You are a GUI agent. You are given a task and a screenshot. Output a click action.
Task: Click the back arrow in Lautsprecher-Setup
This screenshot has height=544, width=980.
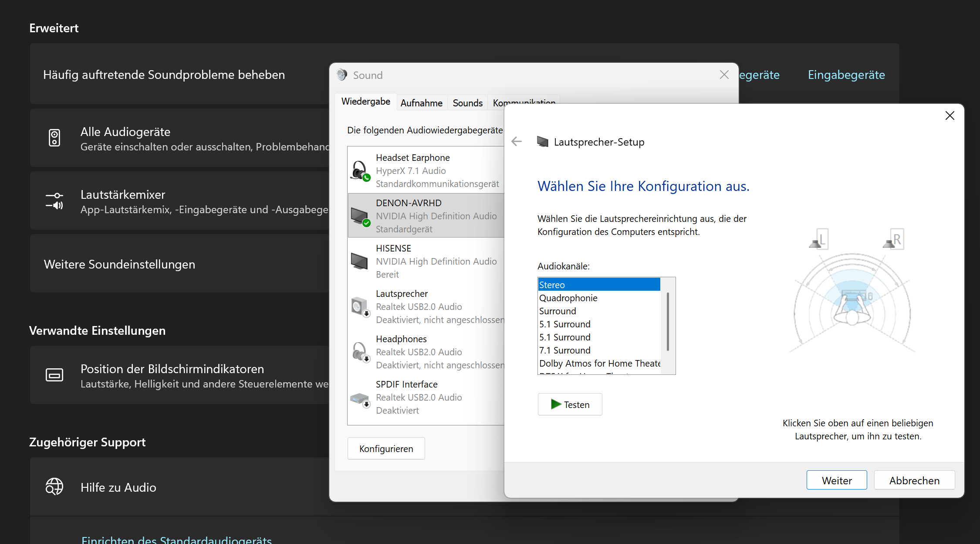(x=517, y=142)
